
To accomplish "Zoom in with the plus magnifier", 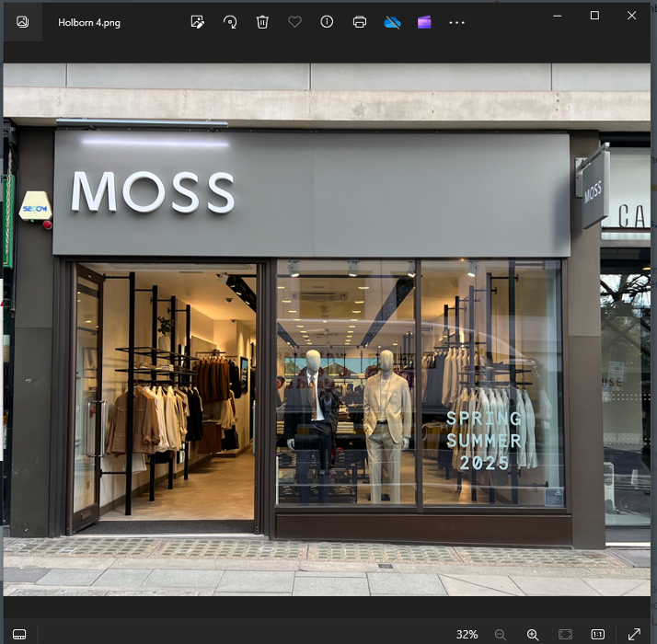I will coord(533,634).
